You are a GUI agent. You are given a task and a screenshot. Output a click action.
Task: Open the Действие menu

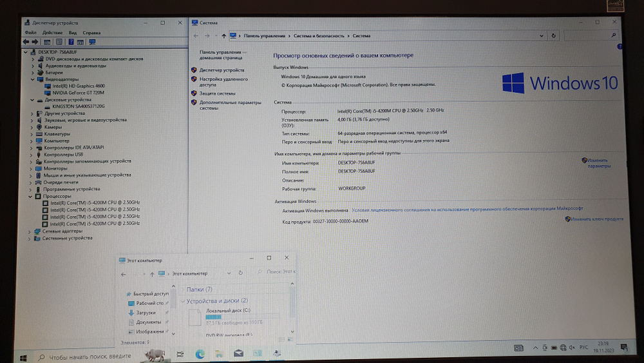pos(53,32)
